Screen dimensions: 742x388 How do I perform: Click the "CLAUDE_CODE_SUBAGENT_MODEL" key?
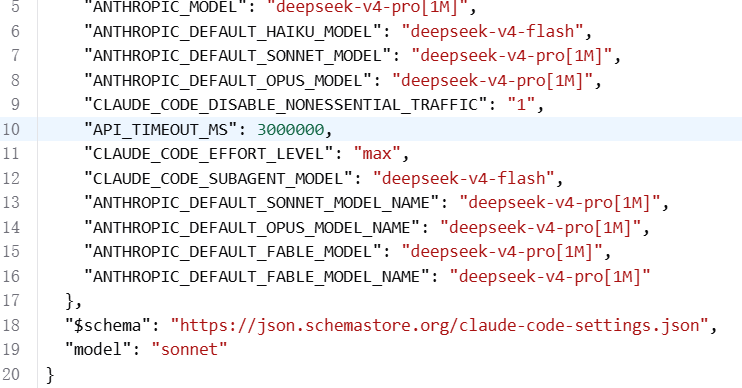point(219,178)
